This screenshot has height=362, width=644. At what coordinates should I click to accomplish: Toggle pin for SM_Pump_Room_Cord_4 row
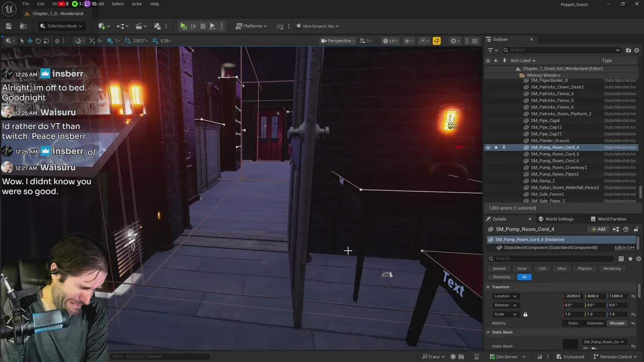click(504, 147)
